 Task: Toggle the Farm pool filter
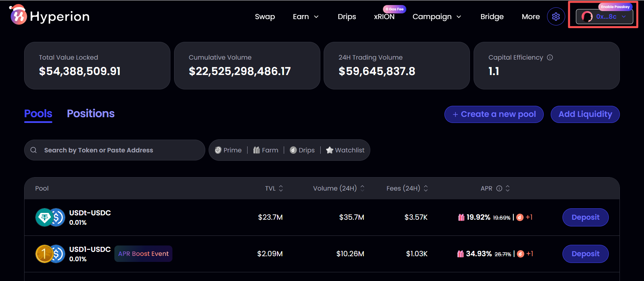(266, 150)
